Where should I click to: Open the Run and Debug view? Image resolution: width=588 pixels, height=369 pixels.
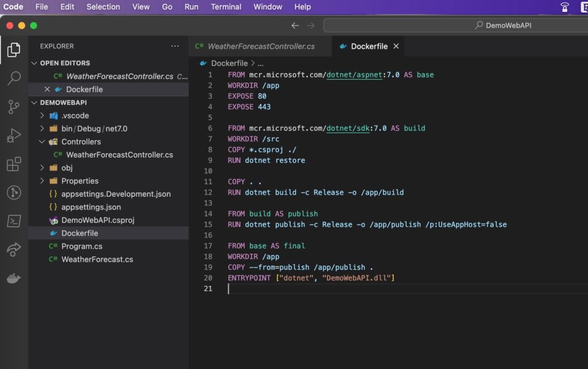tap(14, 135)
